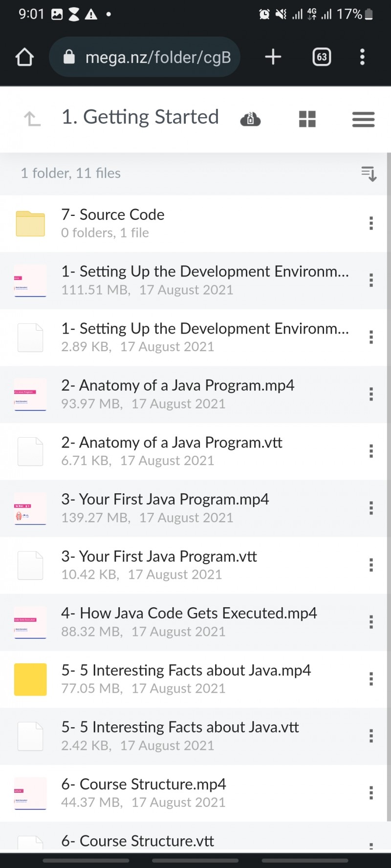391x868 pixels.
Task: Tap the battery 17% status indicator
Action: pos(355,14)
